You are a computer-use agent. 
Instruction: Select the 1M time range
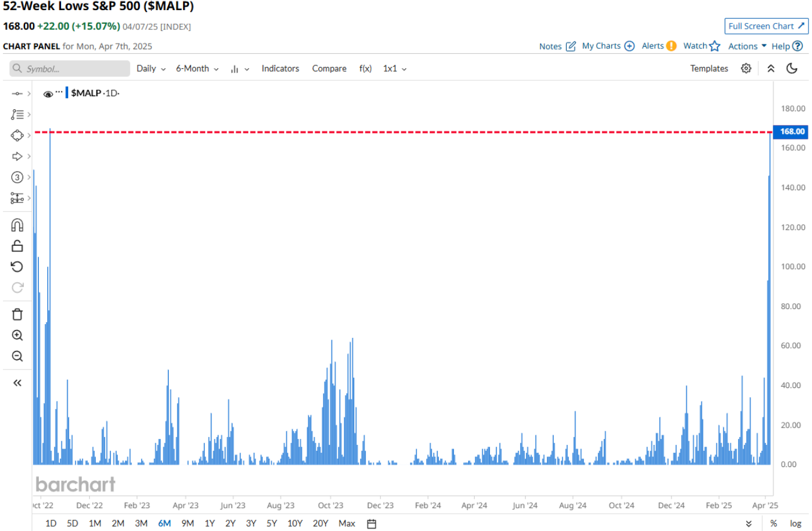tap(94, 524)
